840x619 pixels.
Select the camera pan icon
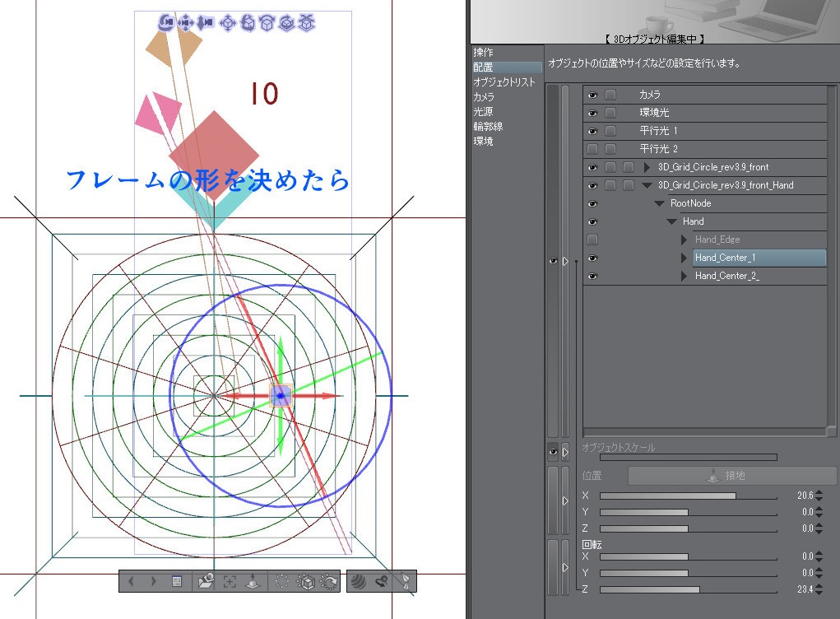coord(187,24)
